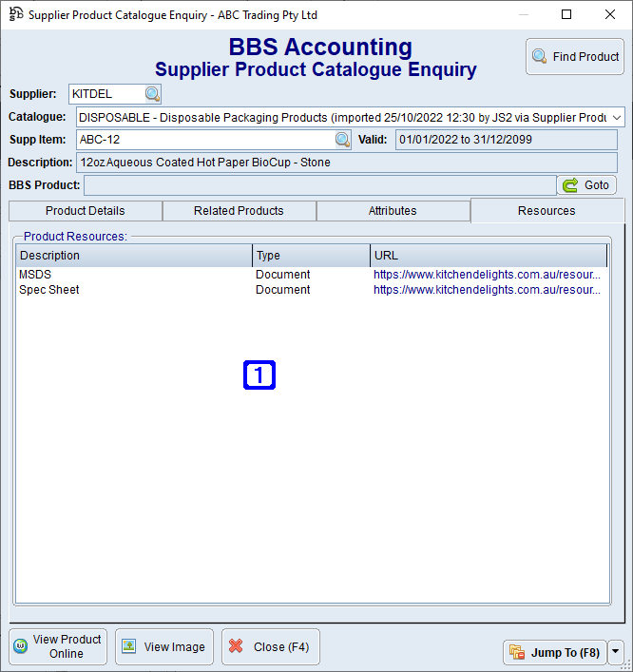Switch to the Product Details tab
The image size is (633, 672).
click(x=86, y=211)
